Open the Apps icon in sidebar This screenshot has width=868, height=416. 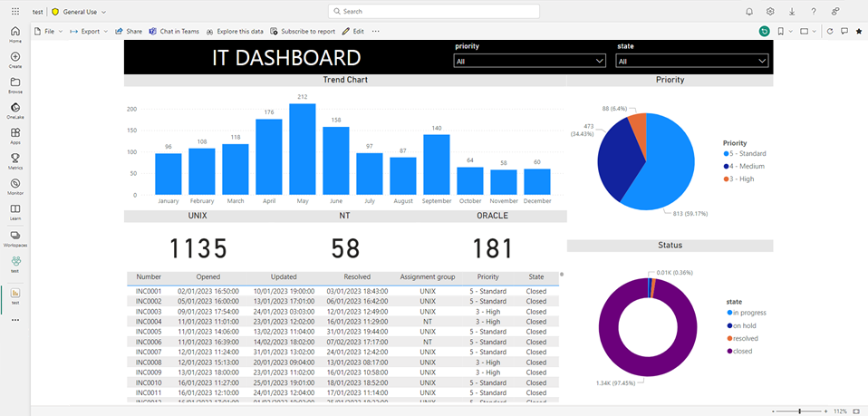[15, 134]
